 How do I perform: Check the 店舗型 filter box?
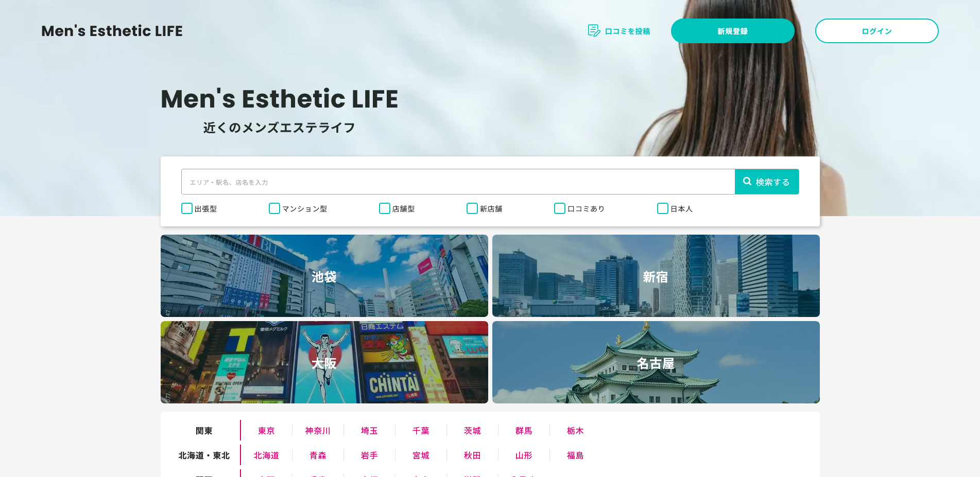click(385, 208)
